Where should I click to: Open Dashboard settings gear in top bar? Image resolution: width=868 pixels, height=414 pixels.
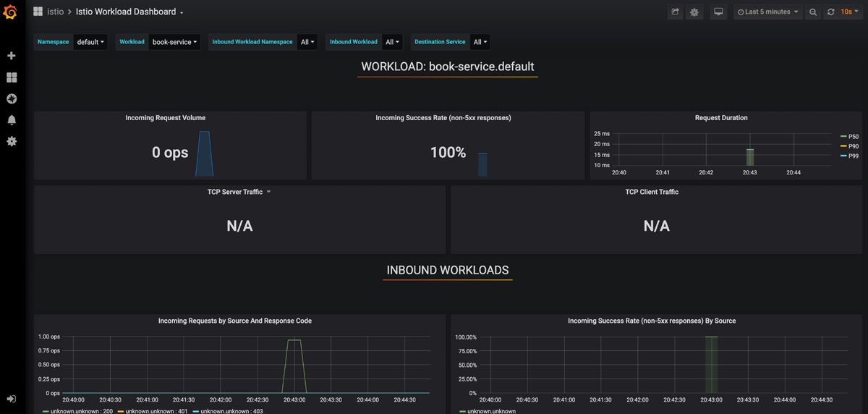[x=694, y=12]
